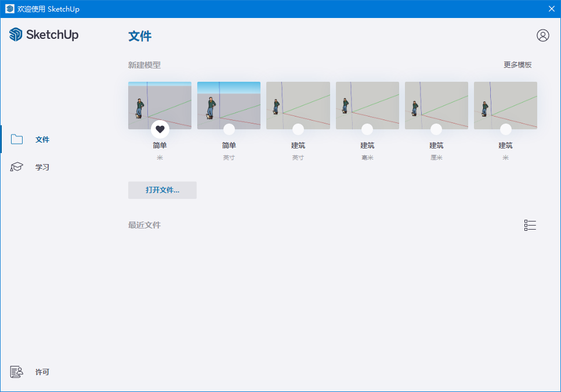561x392 pixels.
Task: Close the SketchUp welcome window
Action: point(551,9)
